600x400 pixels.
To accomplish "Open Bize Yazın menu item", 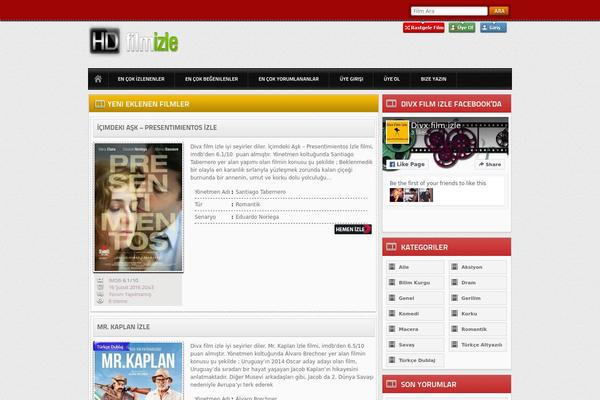I will point(434,79).
